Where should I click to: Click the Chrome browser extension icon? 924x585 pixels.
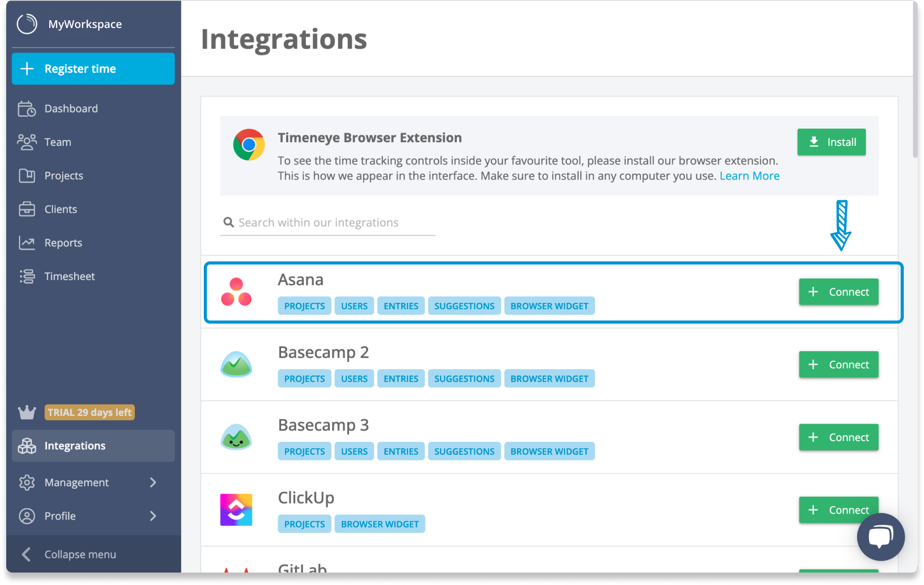[249, 145]
